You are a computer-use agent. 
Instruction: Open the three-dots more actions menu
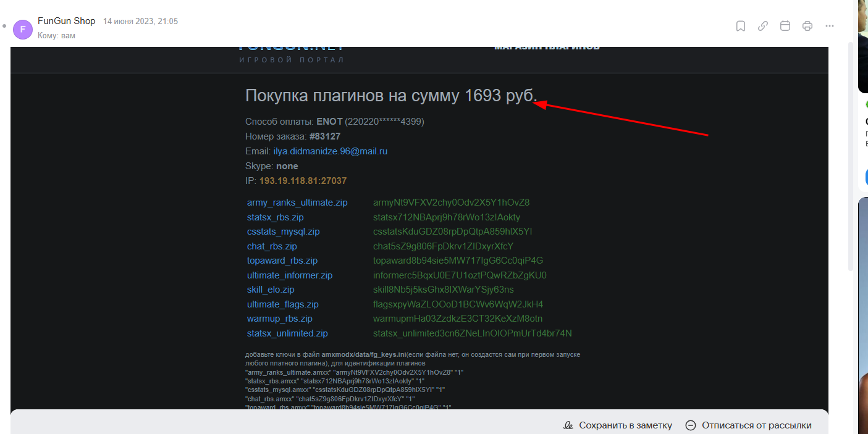830,26
